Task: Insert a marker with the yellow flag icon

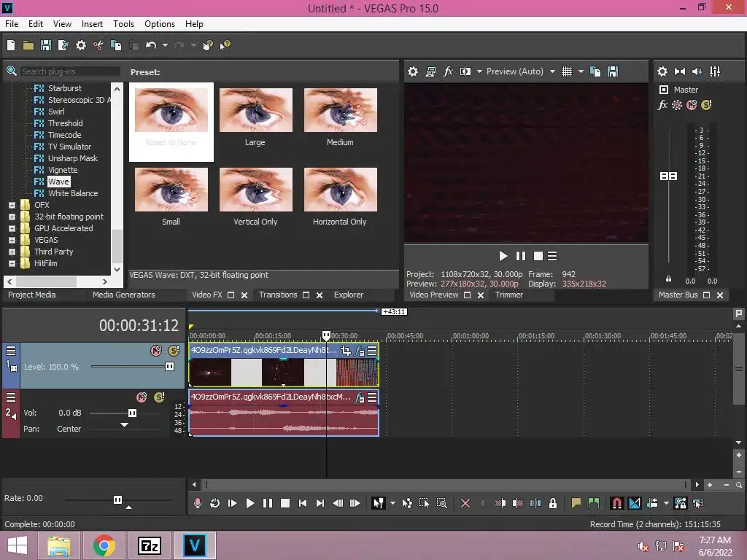Action: pos(576,503)
